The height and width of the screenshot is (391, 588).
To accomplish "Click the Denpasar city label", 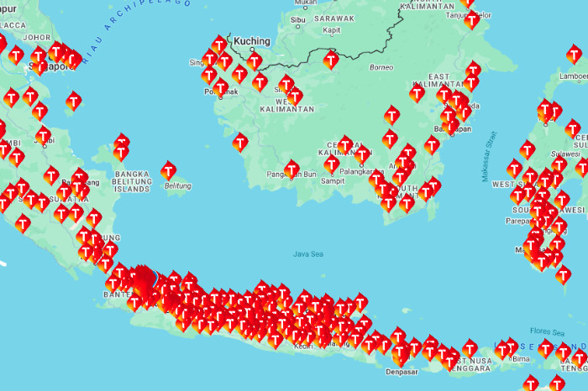I will click(402, 372).
